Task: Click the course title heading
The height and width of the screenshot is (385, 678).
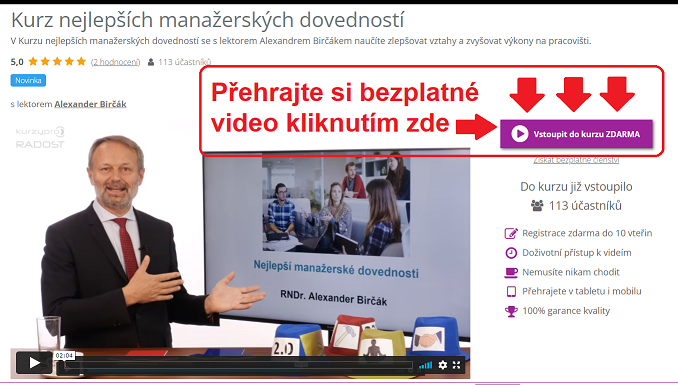Action: point(208,20)
